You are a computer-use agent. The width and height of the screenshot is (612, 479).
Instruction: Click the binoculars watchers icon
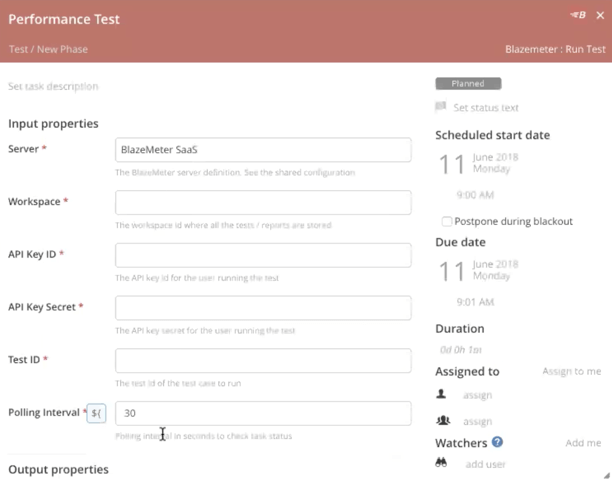coord(441,463)
